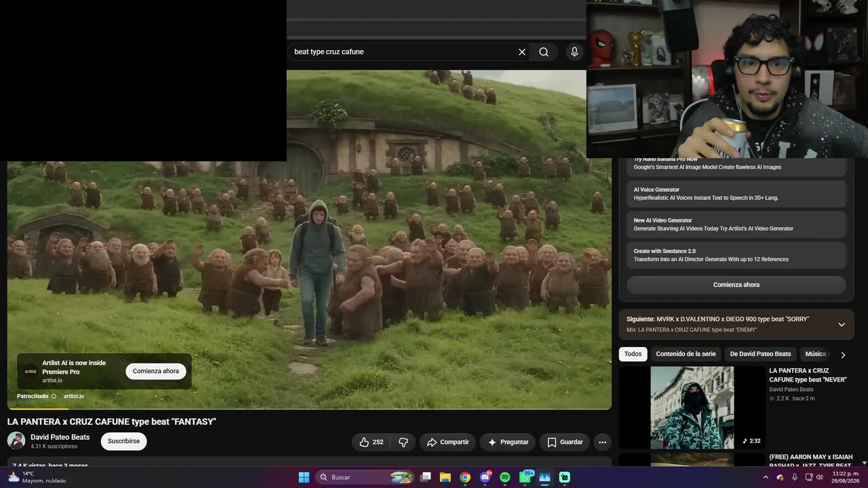
Task: Open the volume speaker tray icon
Action: (820, 477)
